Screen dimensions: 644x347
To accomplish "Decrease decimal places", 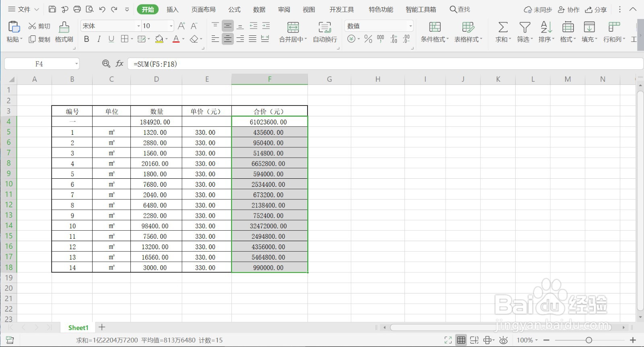I will 407,39.
